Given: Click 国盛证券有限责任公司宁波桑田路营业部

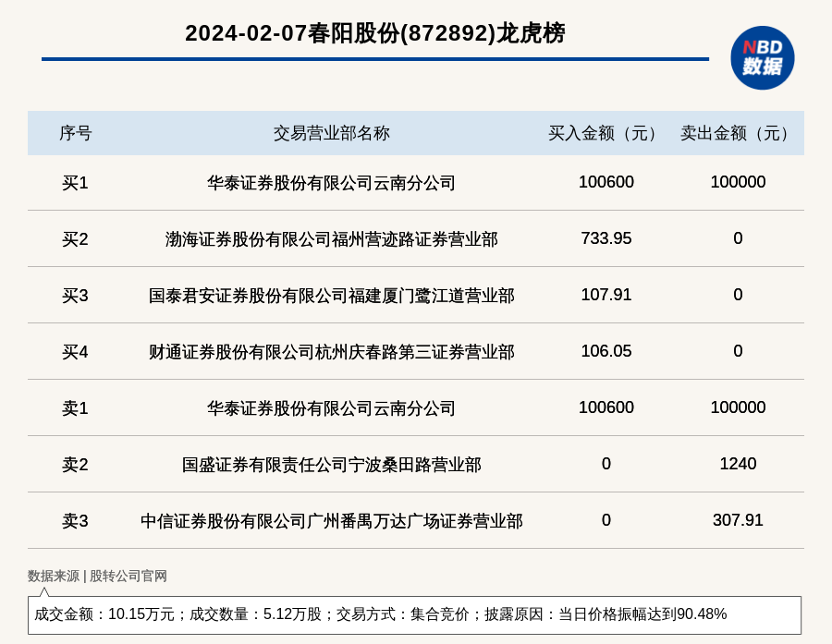Looking at the screenshot, I should pos(331,464).
